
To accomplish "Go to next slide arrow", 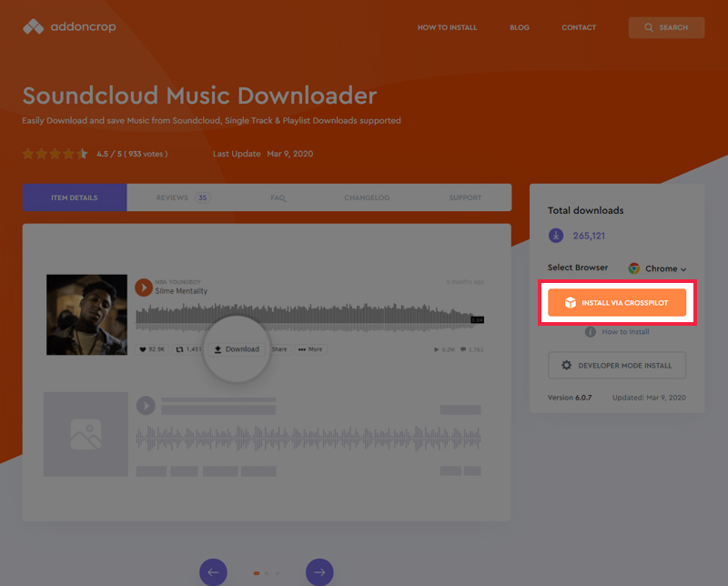I will tap(319, 572).
